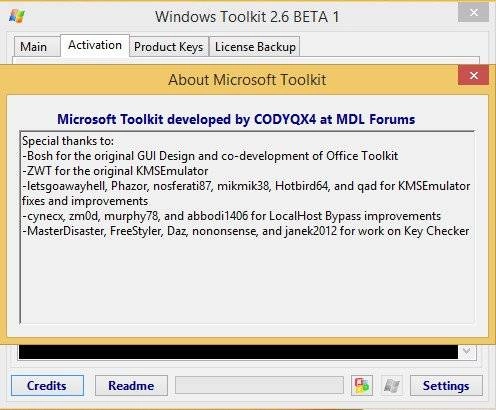The height and width of the screenshot is (410, 496).
Task: Select the Activation tab
Action: [x=95, y=45]
